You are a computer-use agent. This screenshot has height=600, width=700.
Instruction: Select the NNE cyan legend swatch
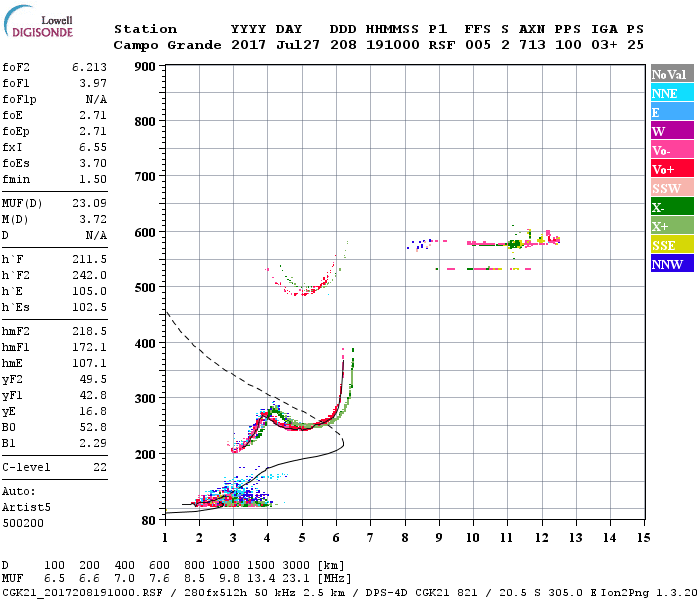coord(672,93)
